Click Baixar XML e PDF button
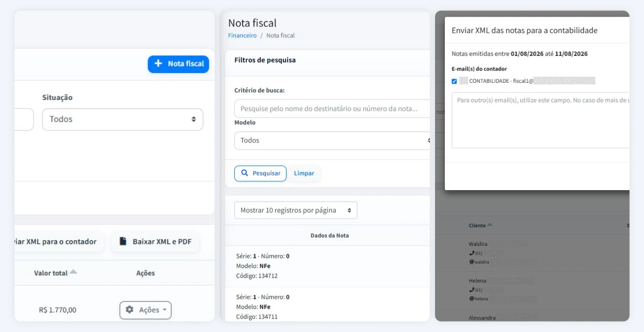644x332 pixels. click(x=155, y=241)
